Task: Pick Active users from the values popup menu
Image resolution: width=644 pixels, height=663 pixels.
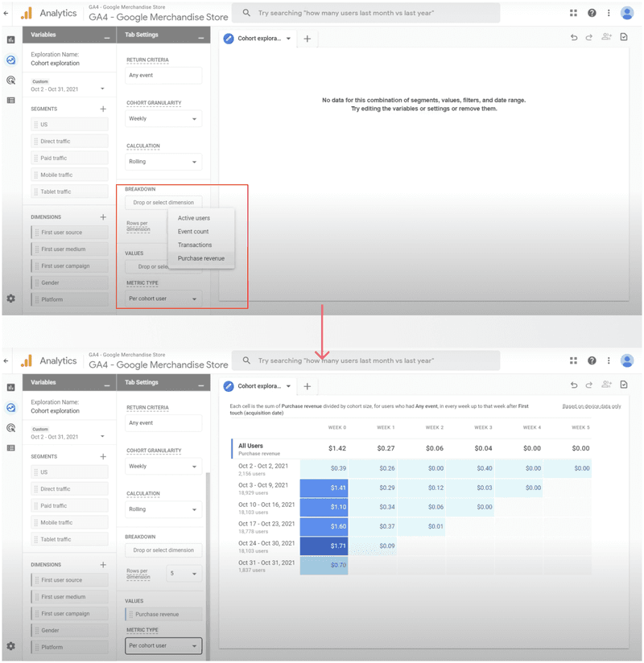Action: (193, 218)
